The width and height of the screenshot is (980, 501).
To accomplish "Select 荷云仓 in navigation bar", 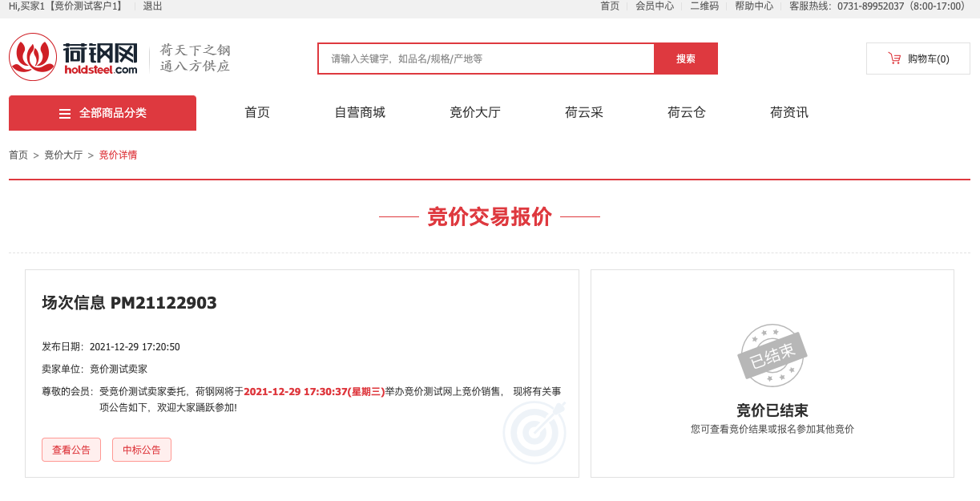I will [x=687, y=112].
